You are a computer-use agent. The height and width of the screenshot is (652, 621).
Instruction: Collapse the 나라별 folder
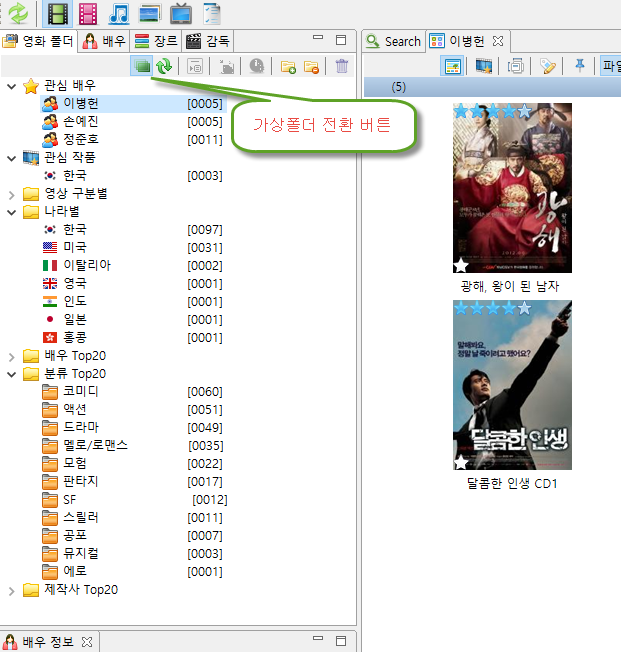point(12,212)
